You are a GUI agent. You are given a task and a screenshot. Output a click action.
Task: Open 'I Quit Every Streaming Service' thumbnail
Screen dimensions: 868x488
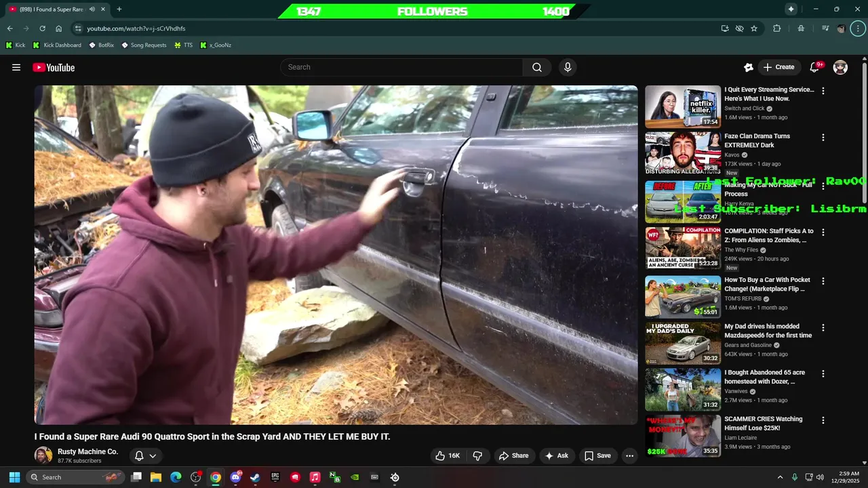[x=683, y=106]
